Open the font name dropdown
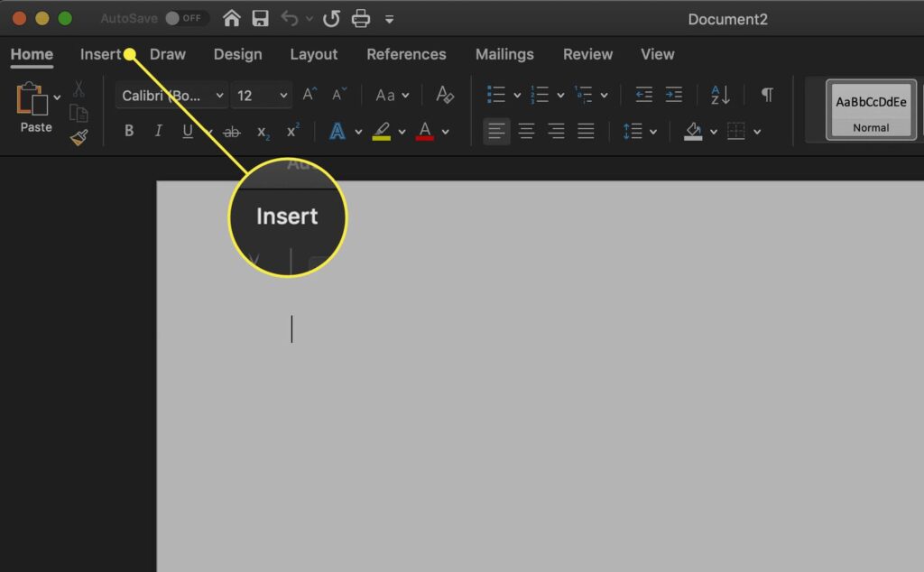924x572 pixels. tap(221, 94)
